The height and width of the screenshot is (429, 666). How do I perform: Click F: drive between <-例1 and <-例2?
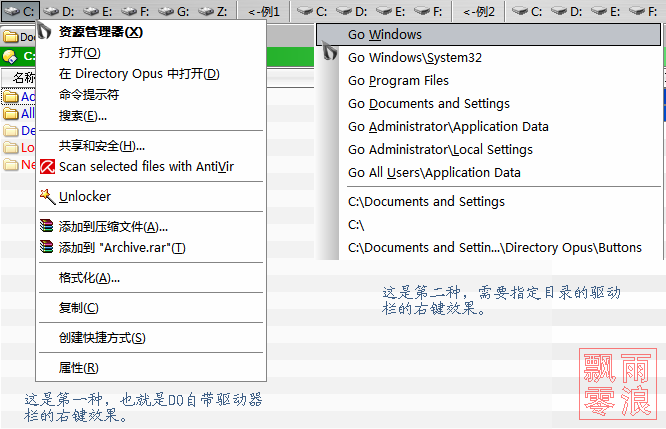[x=428, y=11]
